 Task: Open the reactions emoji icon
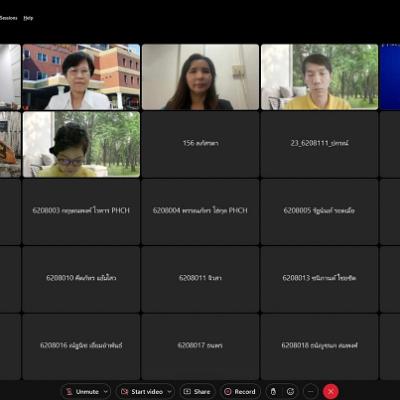point(290,391)
